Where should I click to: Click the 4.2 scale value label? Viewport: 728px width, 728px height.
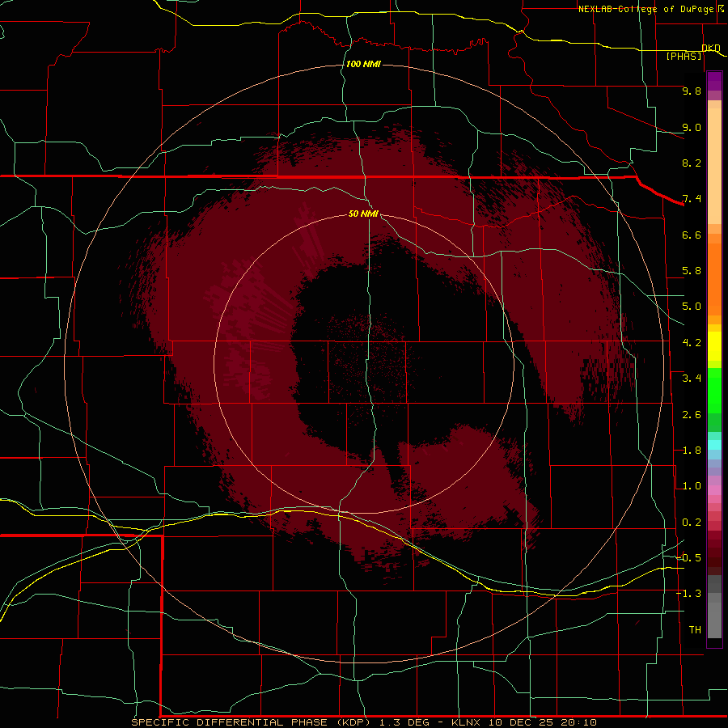pos(692,343)
